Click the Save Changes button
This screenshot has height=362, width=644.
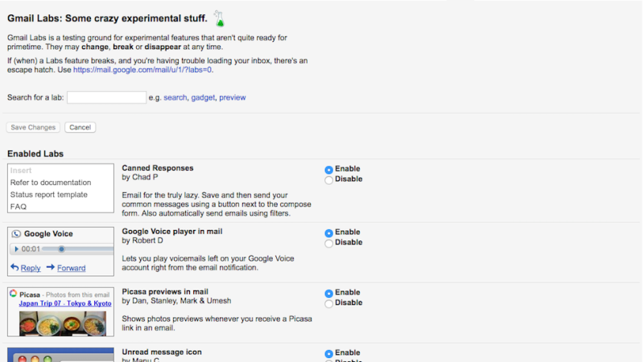(33, 127)
